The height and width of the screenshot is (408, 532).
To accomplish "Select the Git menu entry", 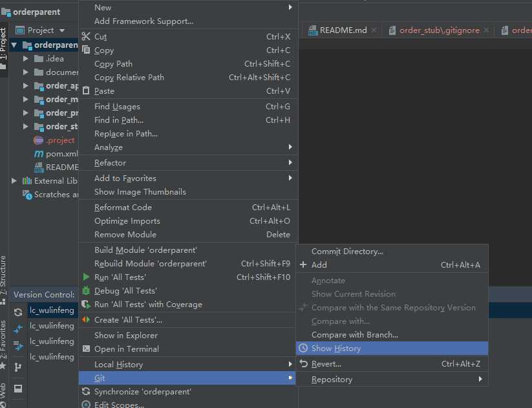I will [187, 378].
